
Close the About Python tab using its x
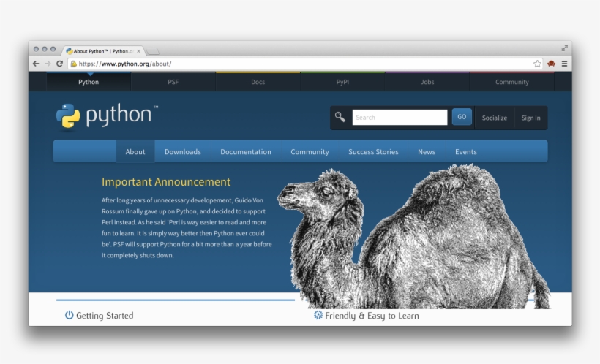[x=138, y=51]
